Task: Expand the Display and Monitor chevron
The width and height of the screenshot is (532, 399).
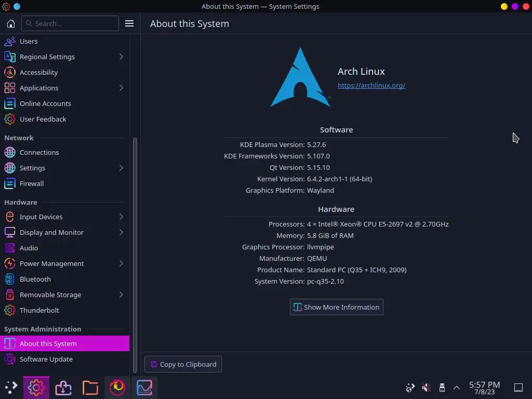Action: click(121, 232)
